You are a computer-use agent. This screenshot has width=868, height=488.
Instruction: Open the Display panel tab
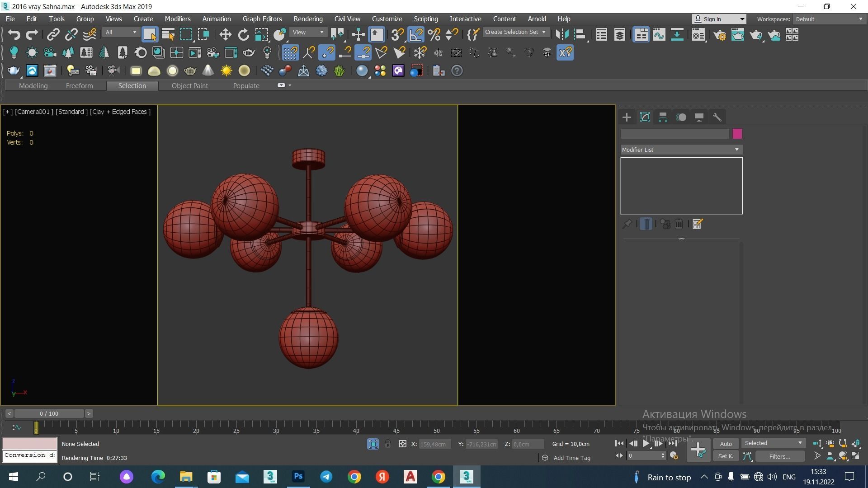pos(699,117)
